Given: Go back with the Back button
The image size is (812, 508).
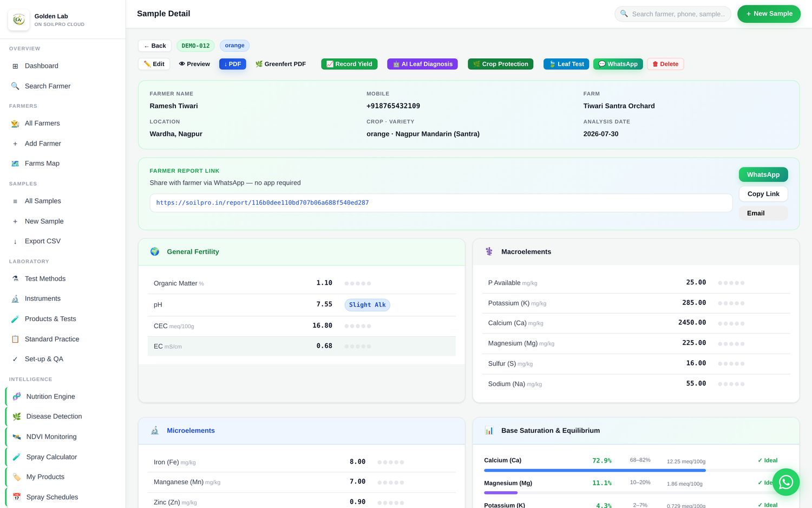Looking at the screenshot, I should tap(155, 46).
